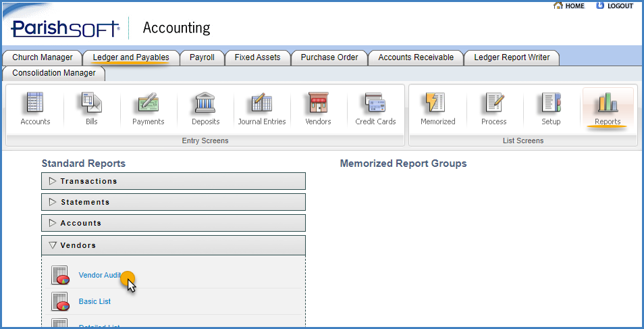Screen dimensions: 644x329
Task: Click the ParishSOFT logo
Action: point(65,29)
